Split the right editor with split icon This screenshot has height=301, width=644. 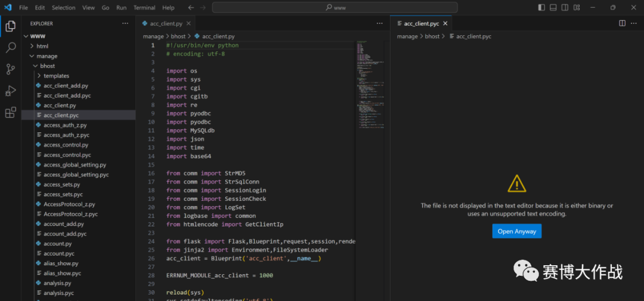coord(622,23)
